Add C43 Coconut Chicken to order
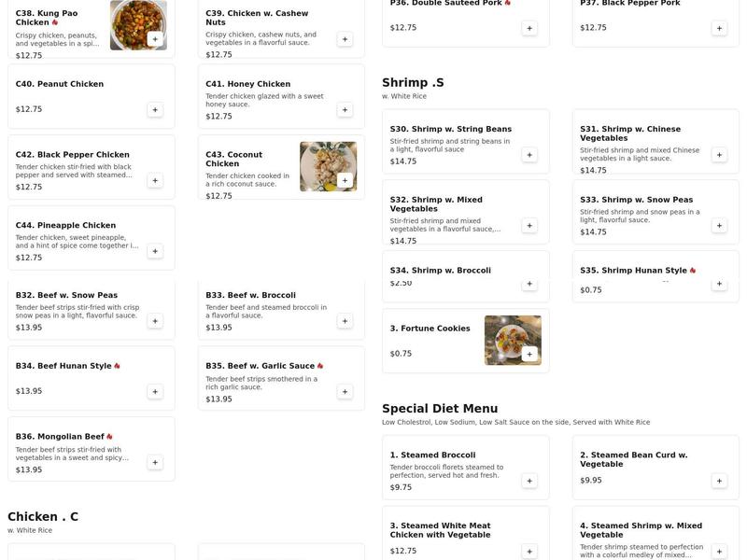This screenshot has height=560, width=747. click(345, 180)
